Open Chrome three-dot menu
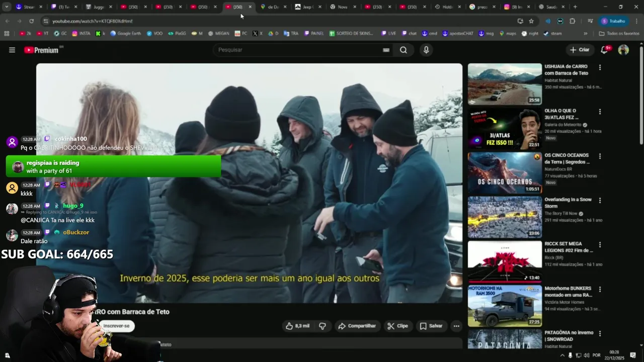The width and height of the screenshot is (644, 362). 636,21
